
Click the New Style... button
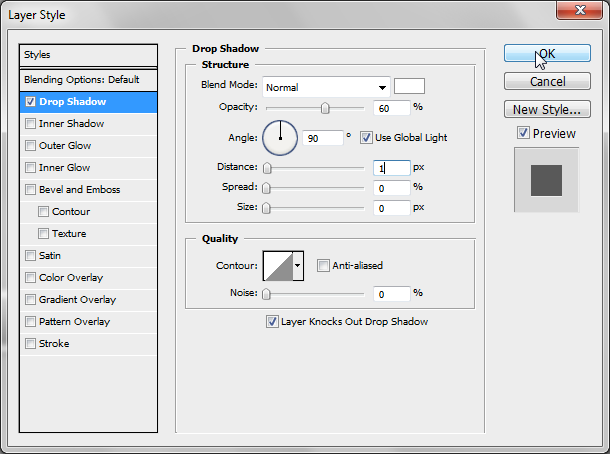547,109
